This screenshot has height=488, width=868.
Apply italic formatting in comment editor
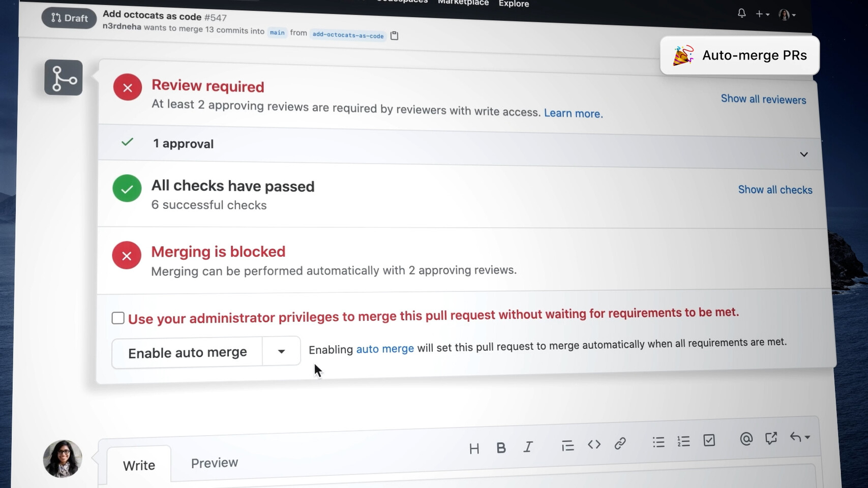tap(528, 447)
